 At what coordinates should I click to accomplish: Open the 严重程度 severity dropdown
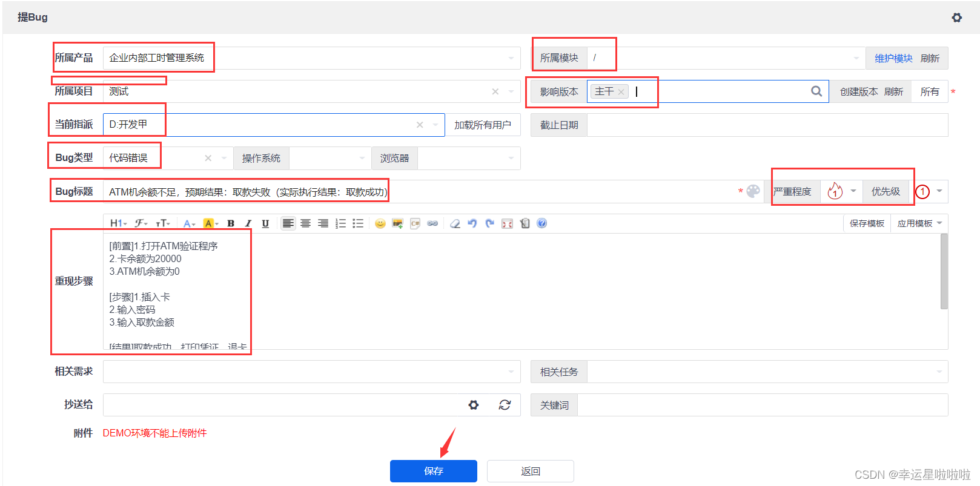coord(842,191)
